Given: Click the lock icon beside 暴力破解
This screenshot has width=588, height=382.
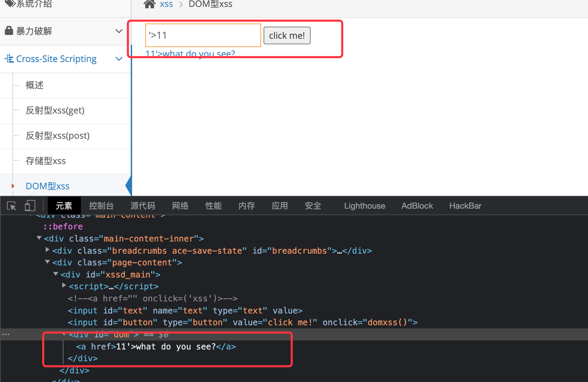Looking at the screenshot, I should click(x=9, y=31).
